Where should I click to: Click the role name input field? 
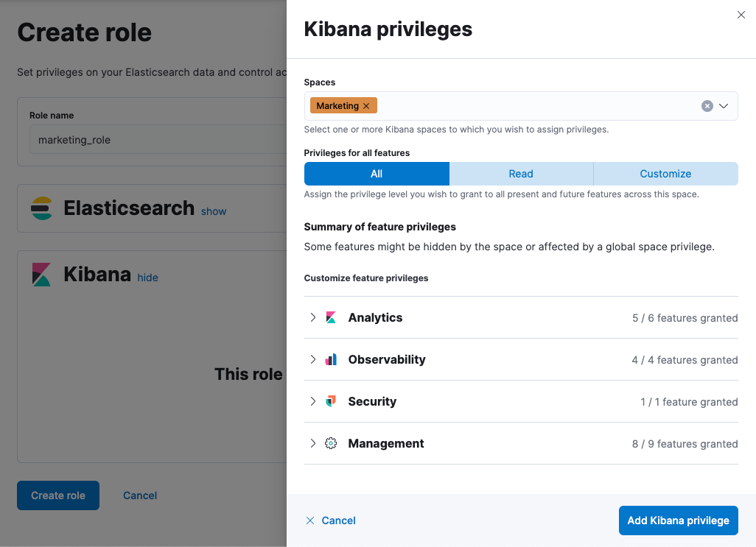pyautogui.click(x=147, y=139)
